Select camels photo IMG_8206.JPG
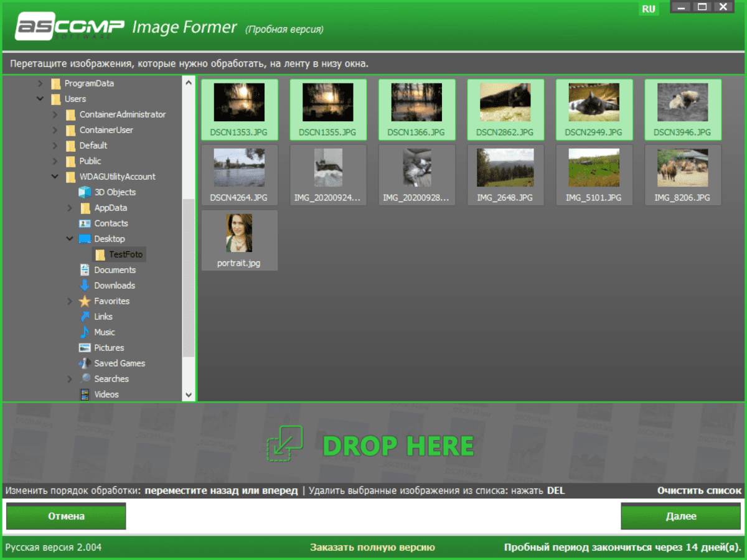 click(x=683, y=175)
